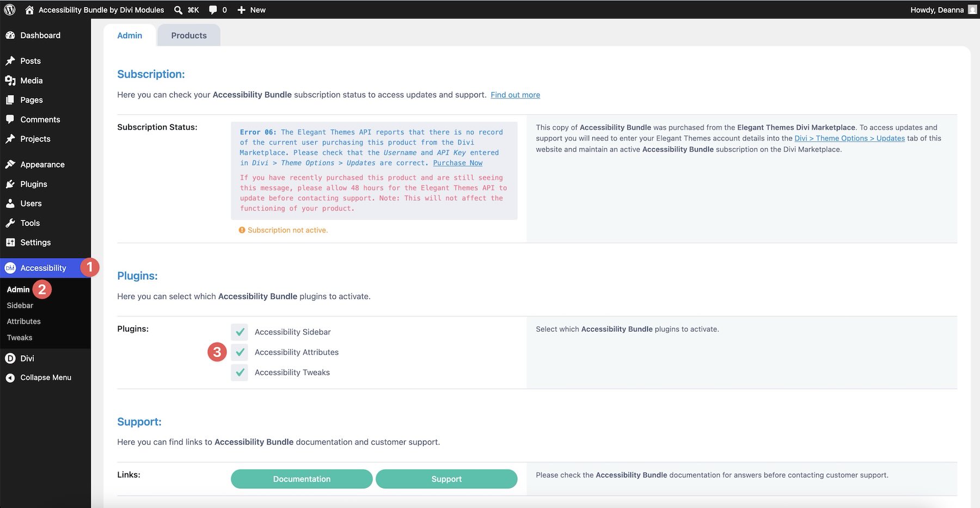Click the 'Plugins:' section heading

point(137,276)
